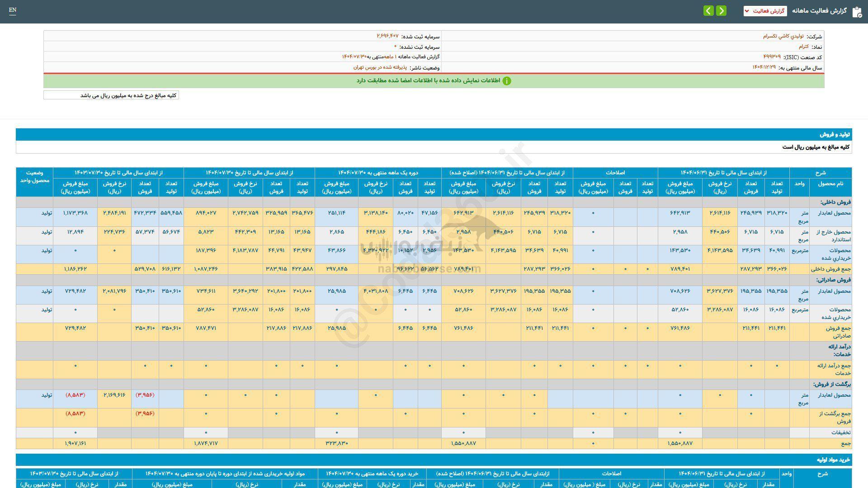868x488 pixels.
Task: Select the تولید و فروش section header
Action: tap(835, 135)
